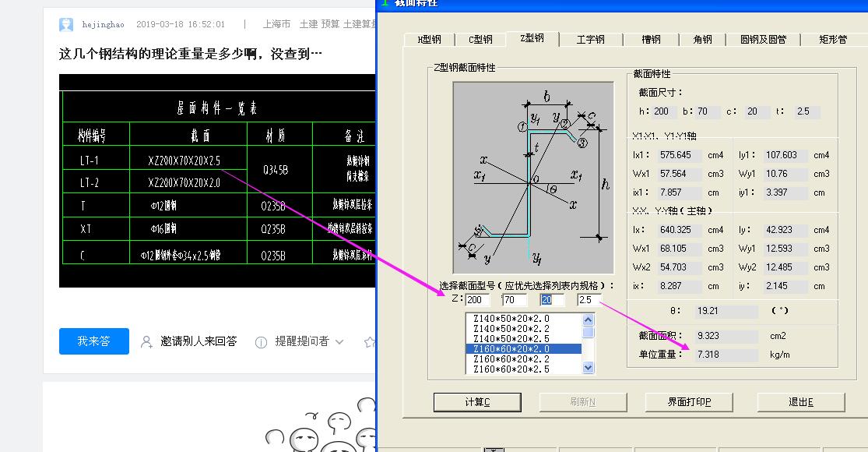868x452 pixels.
Task: Click the Ix value 640.325
Action: click(680, 230)
